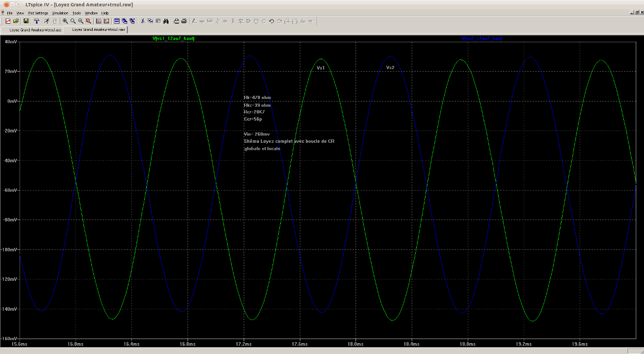Open the Simulation menu
Viewport: 644px width, 354px height.
point(60,13)
